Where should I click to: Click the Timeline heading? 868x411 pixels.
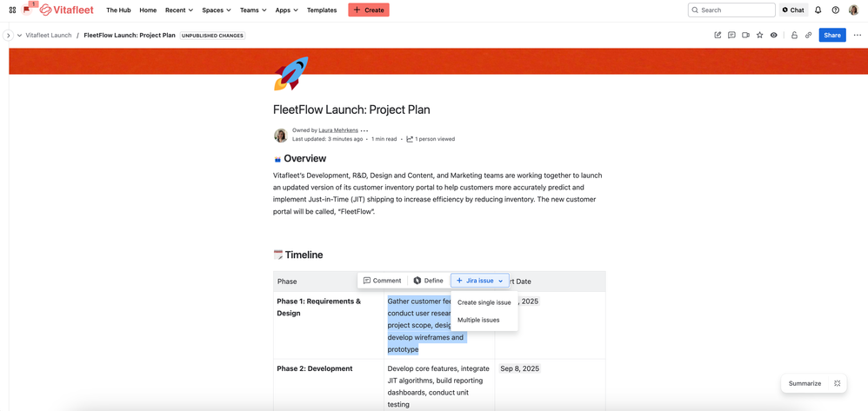(x=304, y=255)
